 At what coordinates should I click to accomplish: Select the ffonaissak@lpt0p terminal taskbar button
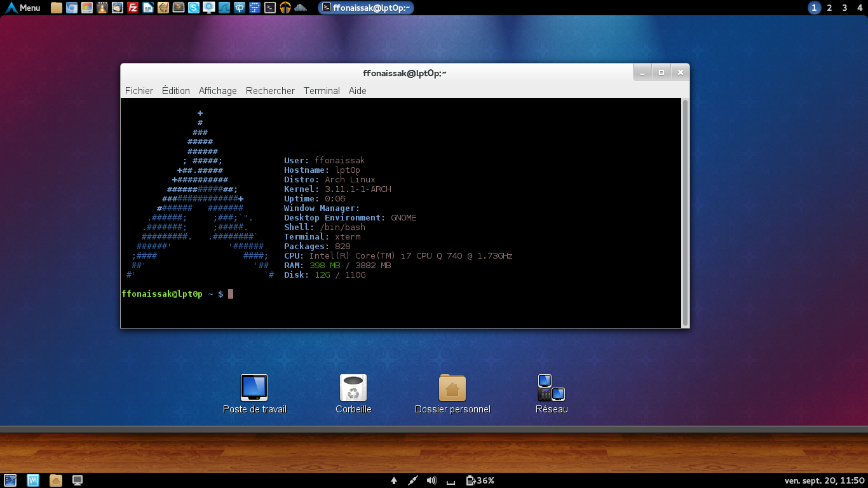click(x=366, y=8)
